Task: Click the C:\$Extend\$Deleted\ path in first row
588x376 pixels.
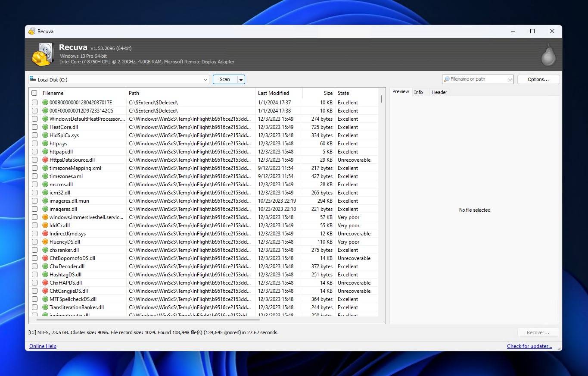Action: tap(153, 103)
